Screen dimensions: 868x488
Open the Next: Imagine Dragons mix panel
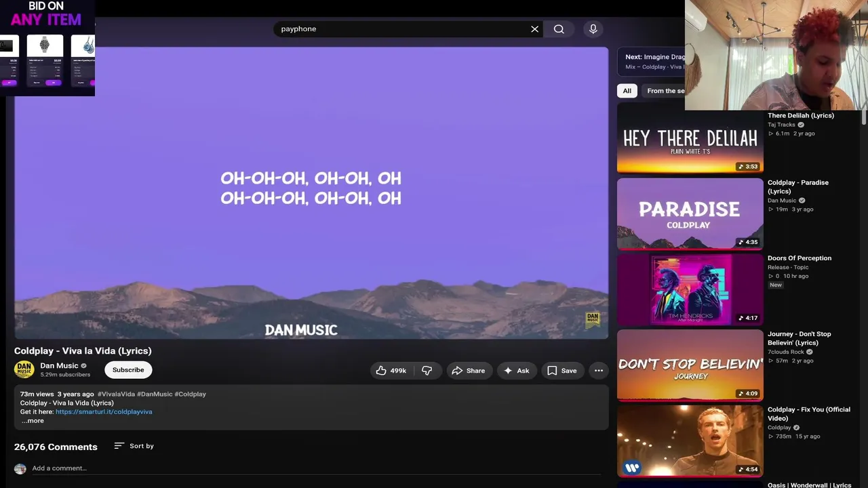coord(651,61)
